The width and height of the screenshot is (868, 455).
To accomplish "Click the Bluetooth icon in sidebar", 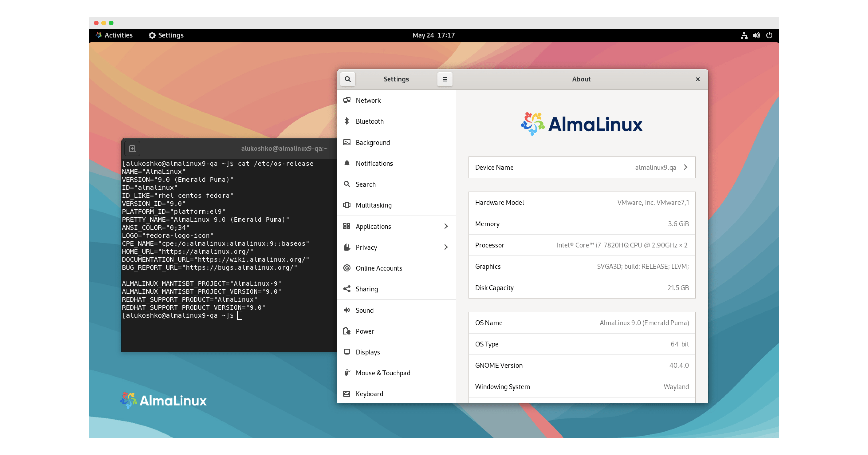I will (347, 121).
